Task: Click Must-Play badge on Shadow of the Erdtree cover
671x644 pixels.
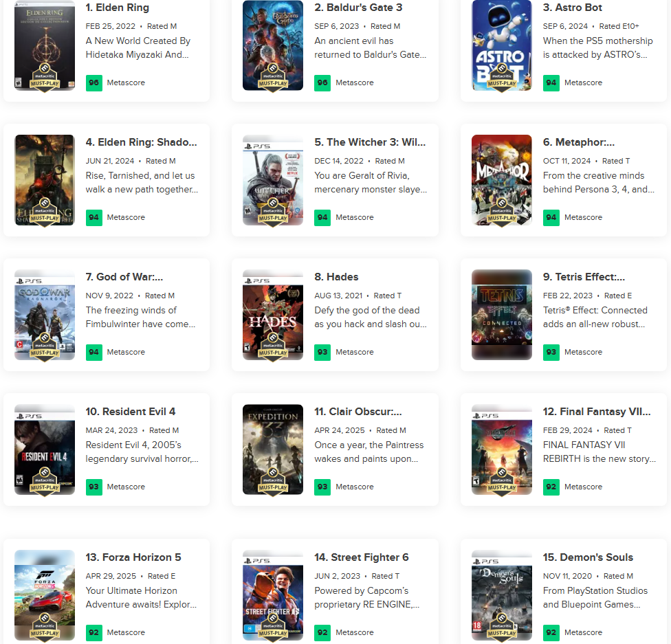Action: pyautogui.click(x=45, y=212)
